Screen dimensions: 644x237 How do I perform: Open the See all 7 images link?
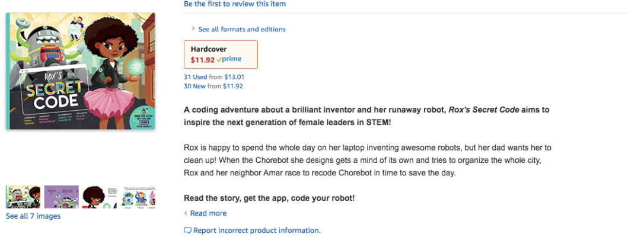click(x=33, y=216)
